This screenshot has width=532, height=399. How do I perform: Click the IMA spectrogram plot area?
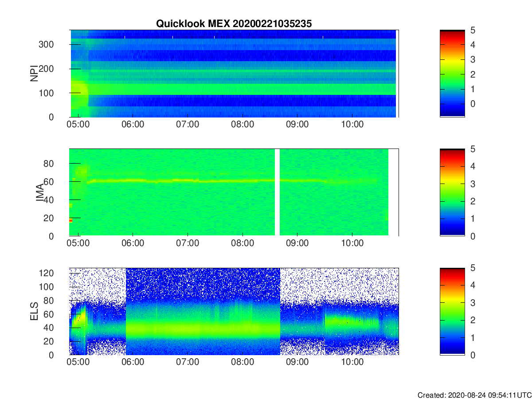[234, 192]
